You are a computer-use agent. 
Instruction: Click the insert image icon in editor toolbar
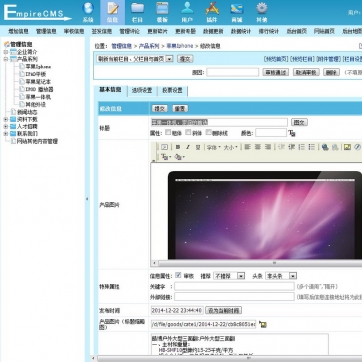347,147
